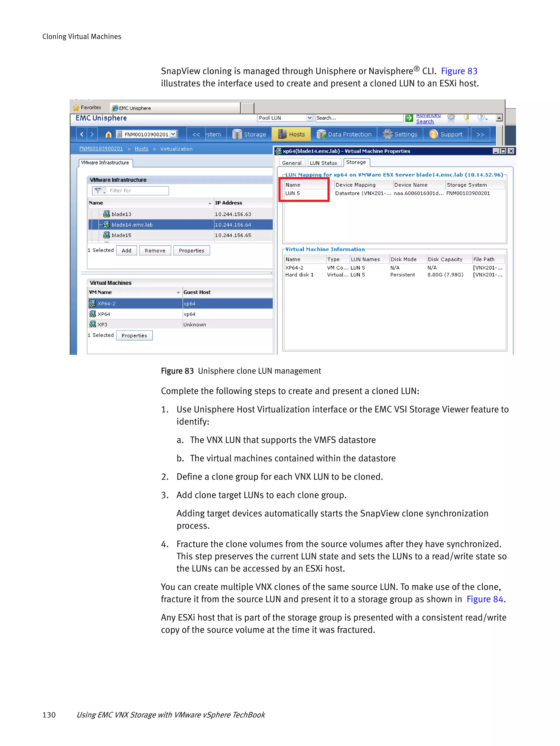Click the Device Mapping column header
560x746 pixels.
click(364, 185)
